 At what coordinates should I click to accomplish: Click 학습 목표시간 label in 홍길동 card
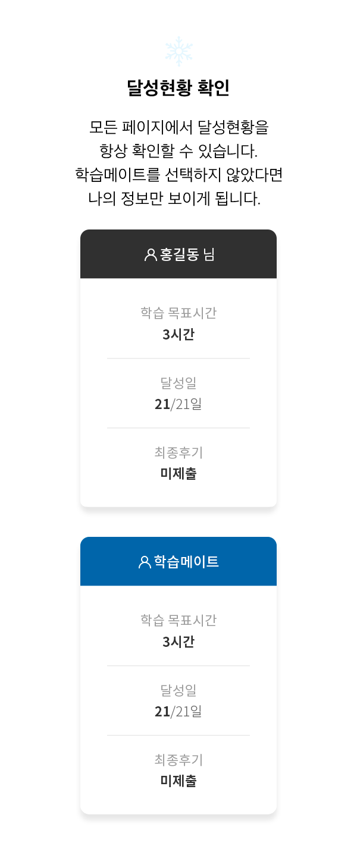point(178,313)
